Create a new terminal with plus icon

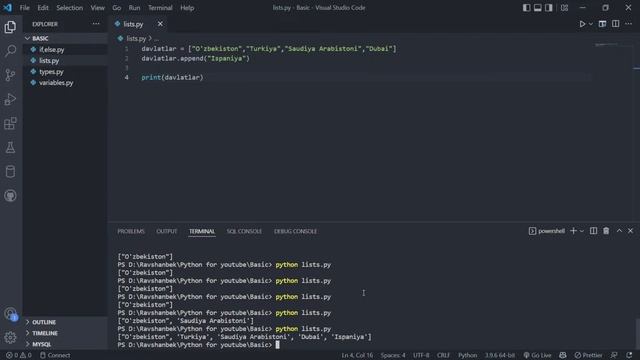[x=573, y=231]
